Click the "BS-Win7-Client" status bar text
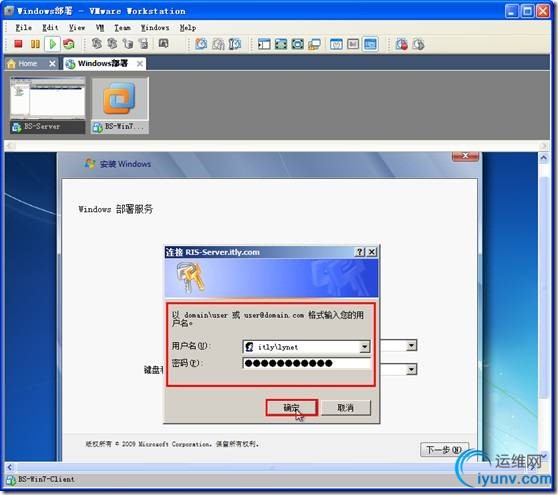558x495 pixels. coord(46,479)
